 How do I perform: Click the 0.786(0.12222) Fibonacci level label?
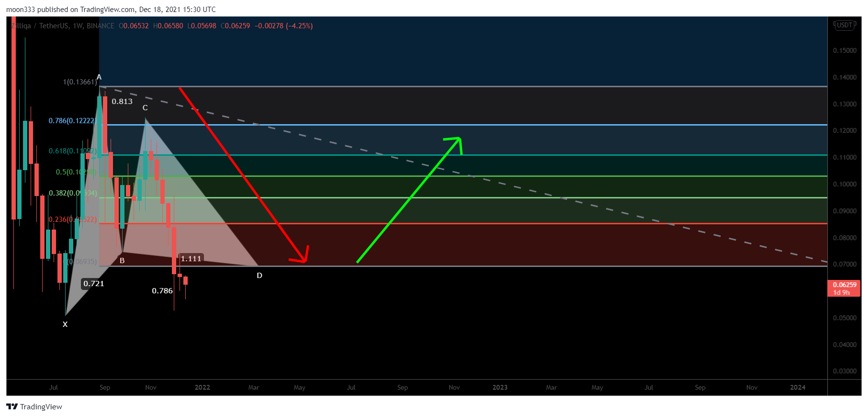72,120
